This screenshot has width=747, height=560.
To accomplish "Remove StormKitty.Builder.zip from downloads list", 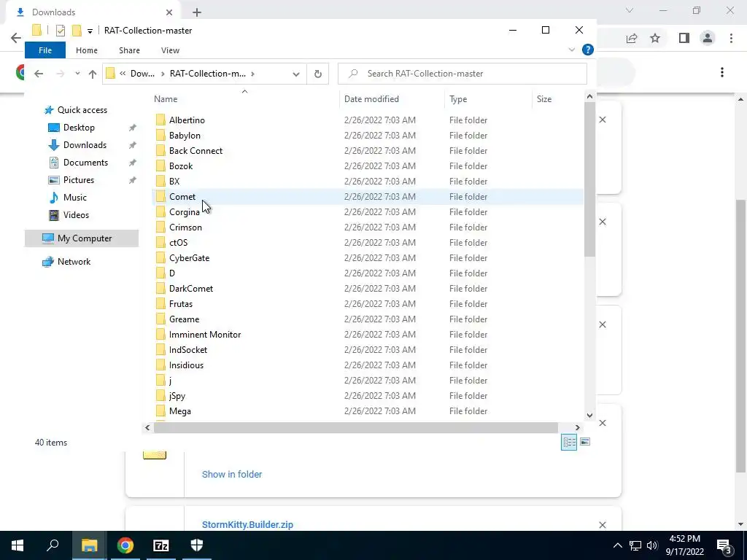I will click(x=603, y=525).
